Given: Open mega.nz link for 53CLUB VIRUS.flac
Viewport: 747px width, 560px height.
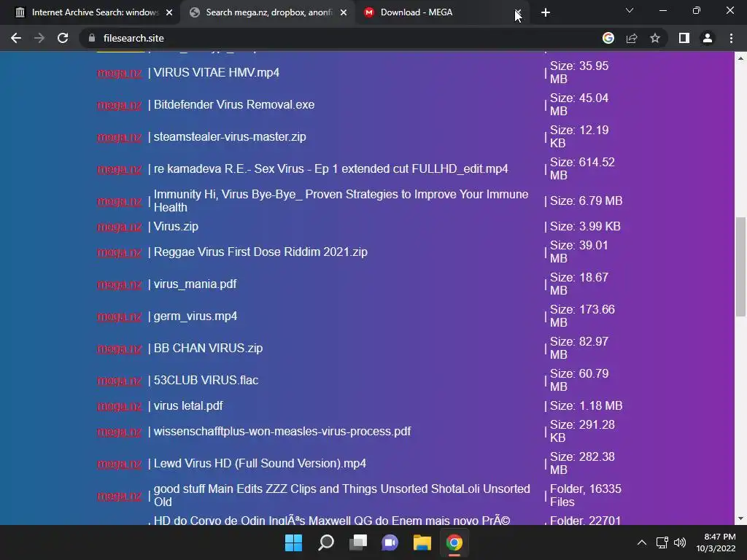Looking at the screenshot, I should click(x=119, y=381).
